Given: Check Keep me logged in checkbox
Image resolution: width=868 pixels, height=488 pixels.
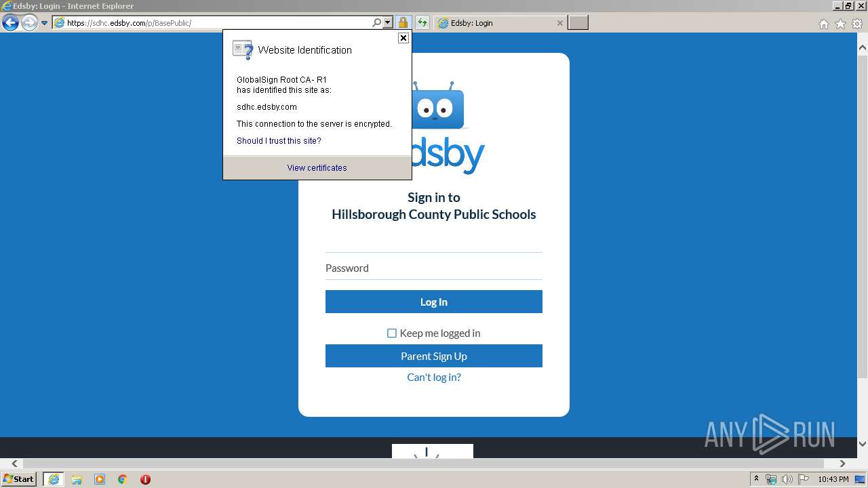Looking at the screenshot, I should tap(392, 333).
